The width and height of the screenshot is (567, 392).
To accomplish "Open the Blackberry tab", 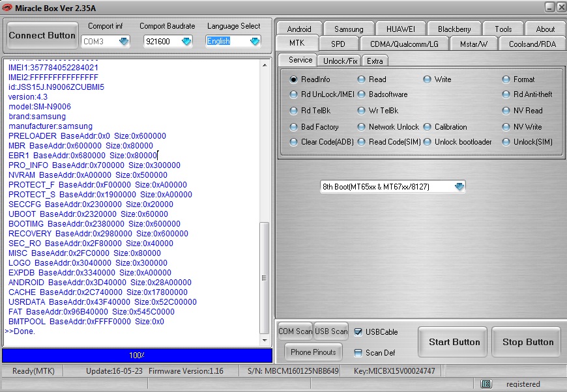I will [454, 29].
